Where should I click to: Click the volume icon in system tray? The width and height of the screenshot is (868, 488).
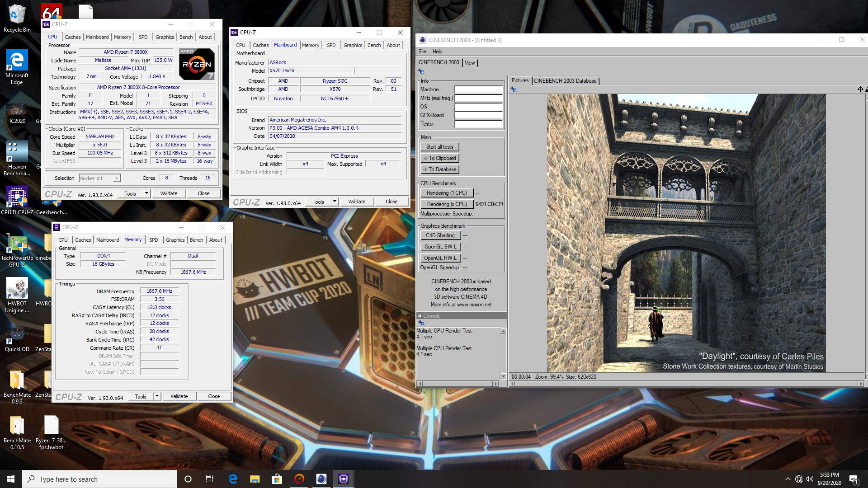(809, 479)
